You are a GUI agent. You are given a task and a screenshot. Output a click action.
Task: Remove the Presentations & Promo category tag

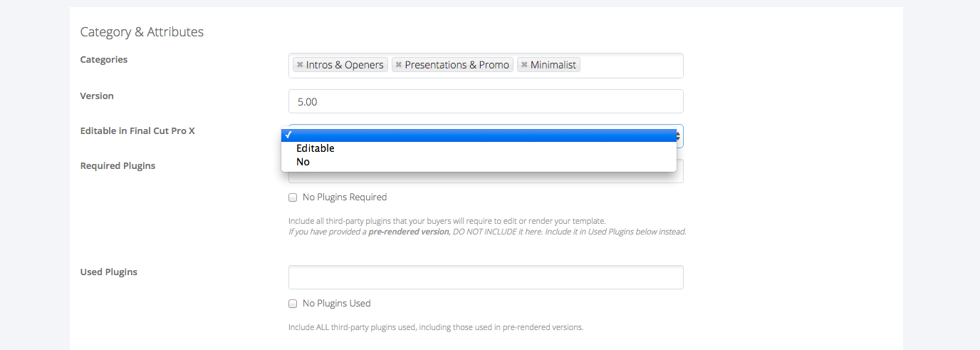coord(399,65)
